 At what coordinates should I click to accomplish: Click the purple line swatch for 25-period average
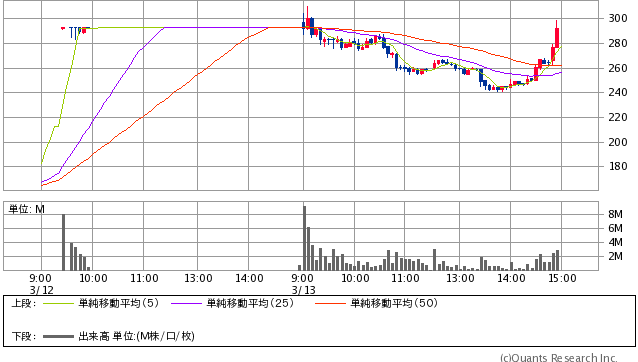[186, 303]
